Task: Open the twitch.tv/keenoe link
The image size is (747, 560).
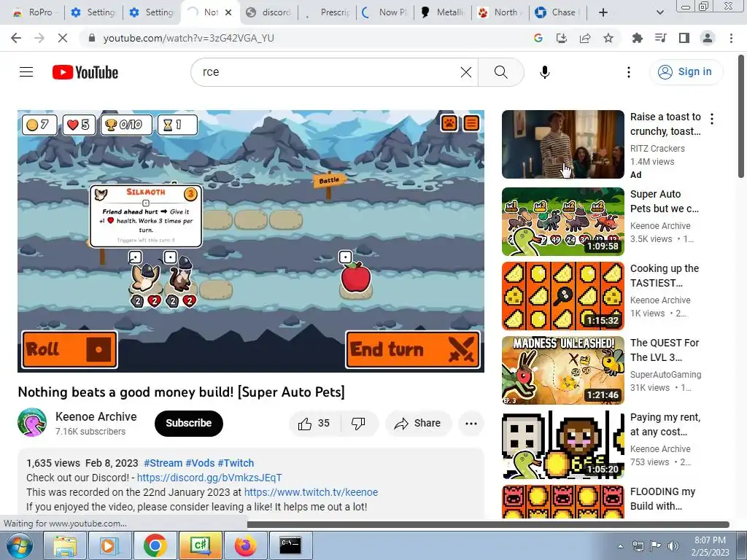Action: coord(311,492)
